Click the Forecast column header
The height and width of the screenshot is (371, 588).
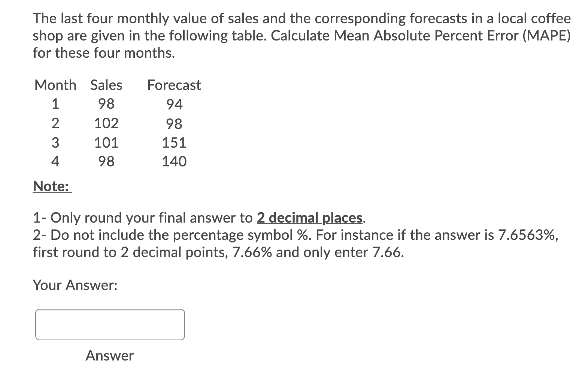[x=174, y=85]
